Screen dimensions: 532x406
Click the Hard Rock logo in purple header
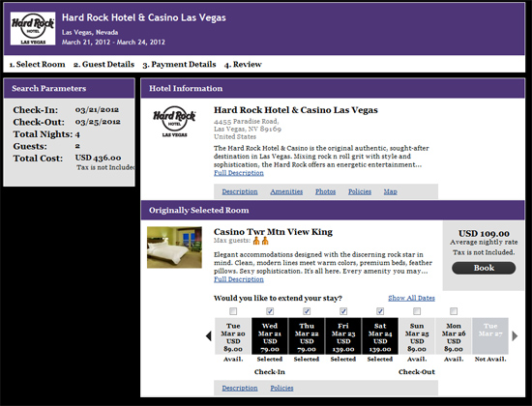point(33,28)
